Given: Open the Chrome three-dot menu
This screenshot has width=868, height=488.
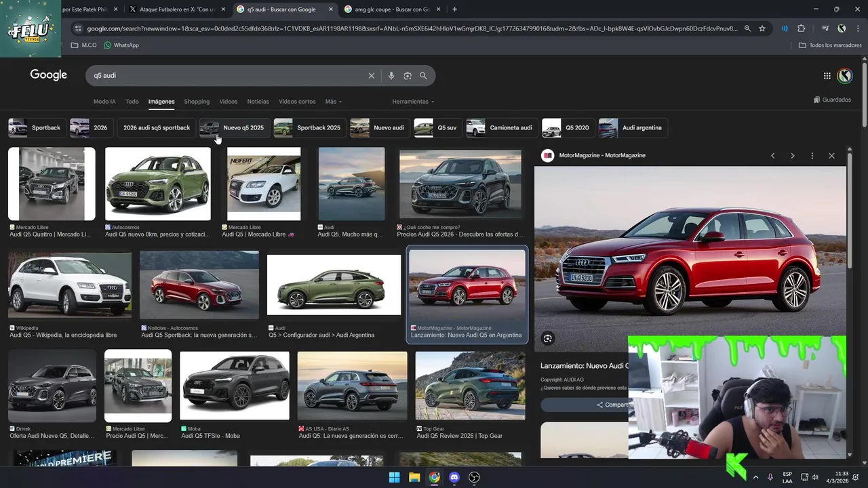Looking at the screenshot, I should (858, 28).
